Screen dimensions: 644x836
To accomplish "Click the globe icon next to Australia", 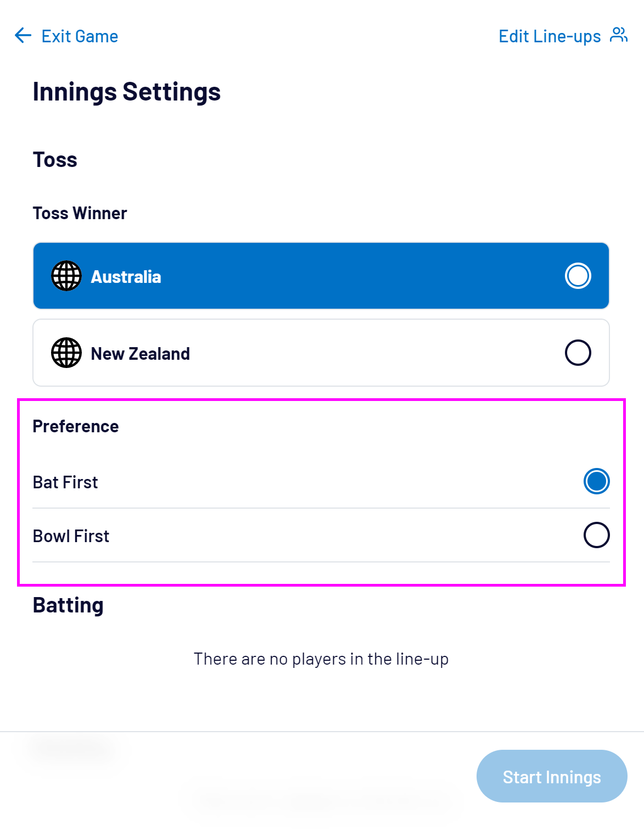I will [x=66, y=276].
